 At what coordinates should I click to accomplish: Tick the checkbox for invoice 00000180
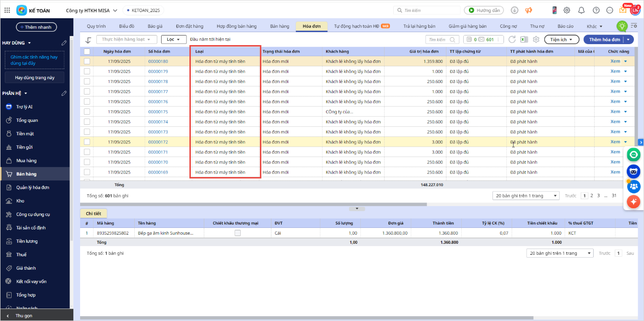[87, 61]
